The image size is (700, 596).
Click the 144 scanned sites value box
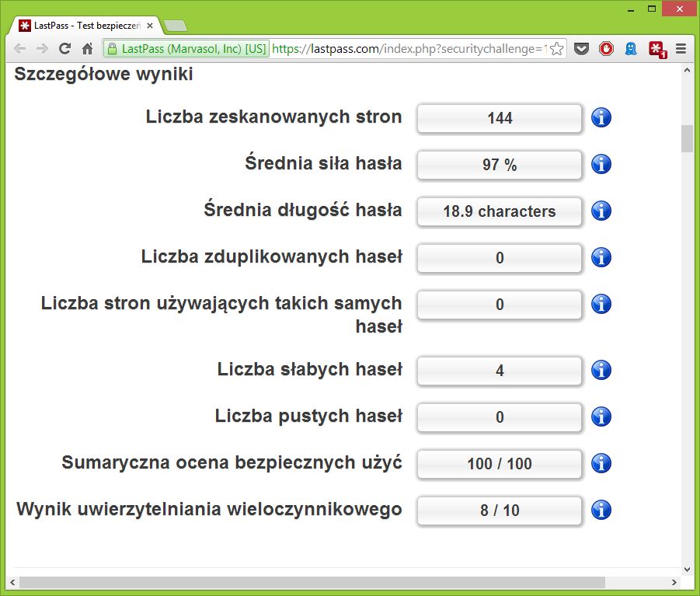tap(500, 118)
